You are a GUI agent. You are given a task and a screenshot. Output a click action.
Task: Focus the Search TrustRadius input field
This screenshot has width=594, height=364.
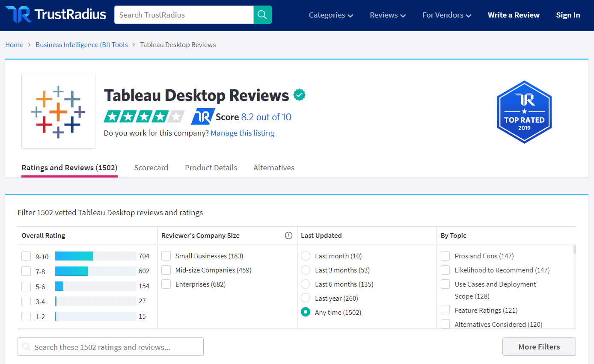click(184, 15)
